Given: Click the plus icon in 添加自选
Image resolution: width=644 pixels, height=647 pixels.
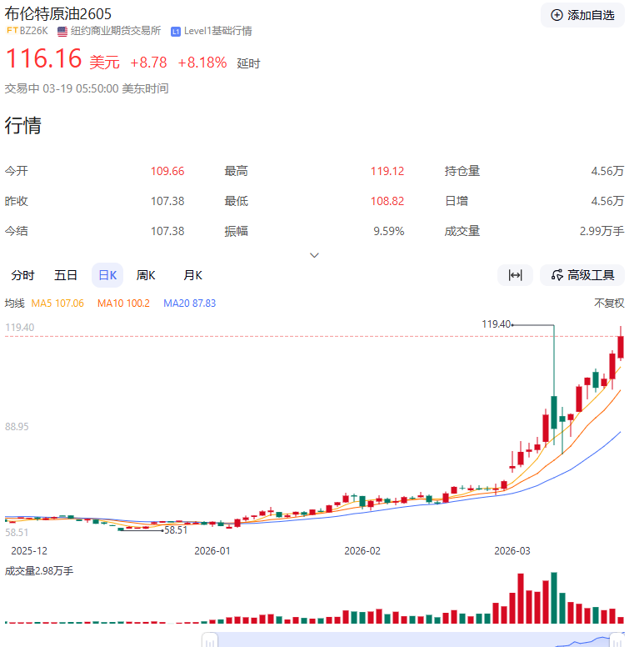Looking at the screenshot, I should click(557, 15).
